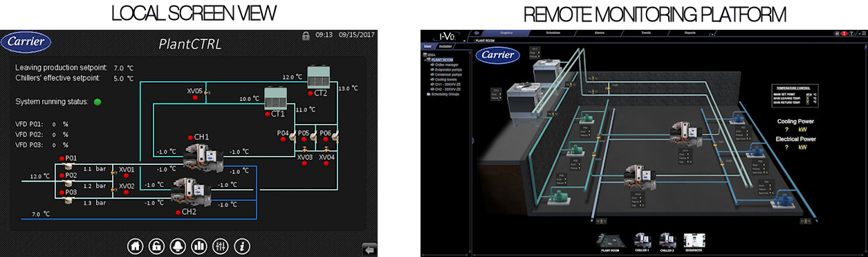868x257 pixels.
Task: Collapse the PLANT ROOM tree node
Action: coord(425,60)
